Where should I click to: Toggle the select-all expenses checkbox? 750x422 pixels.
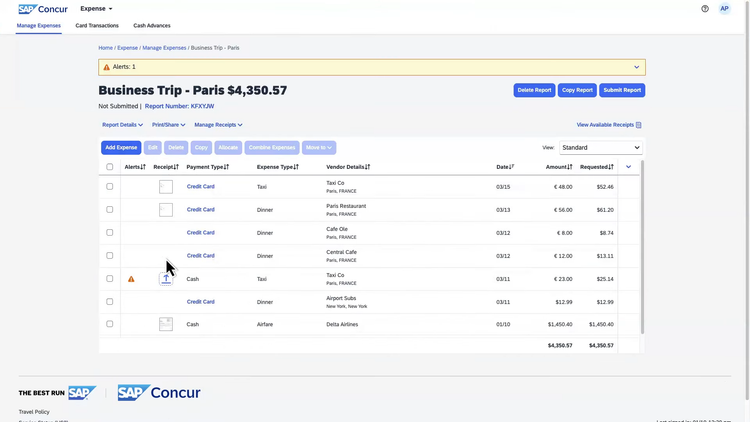coord(110,167)
